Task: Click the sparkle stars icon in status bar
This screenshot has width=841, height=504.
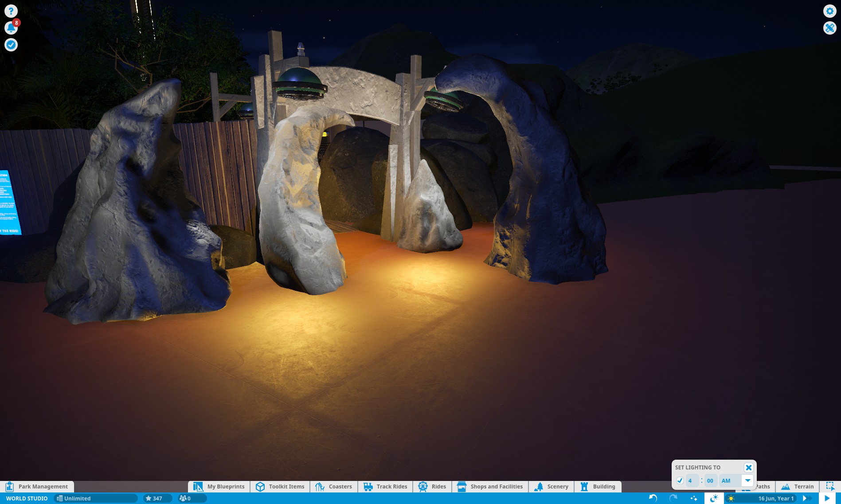Action: click(694, 498)
